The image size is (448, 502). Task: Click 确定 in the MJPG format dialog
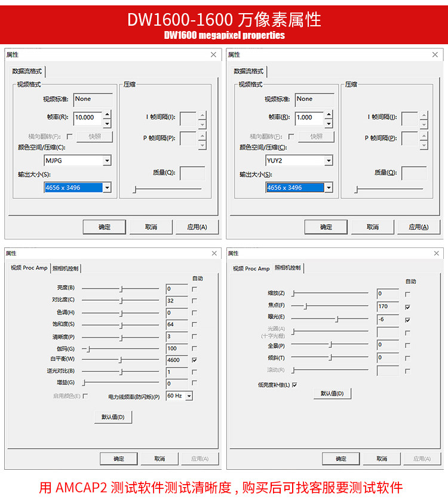point(105,227)
